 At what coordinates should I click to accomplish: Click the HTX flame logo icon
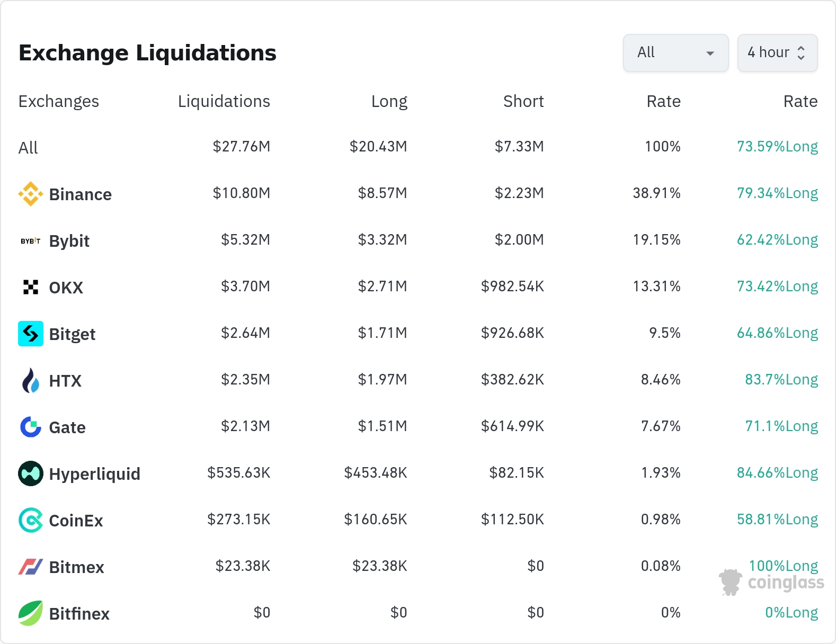pos(31,380)
